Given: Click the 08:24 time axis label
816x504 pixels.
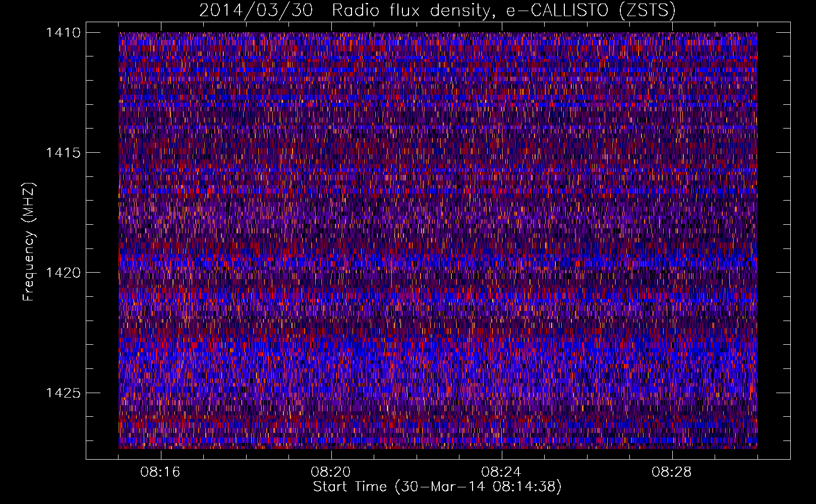Looking at the screenshot, I should [501, 472].
